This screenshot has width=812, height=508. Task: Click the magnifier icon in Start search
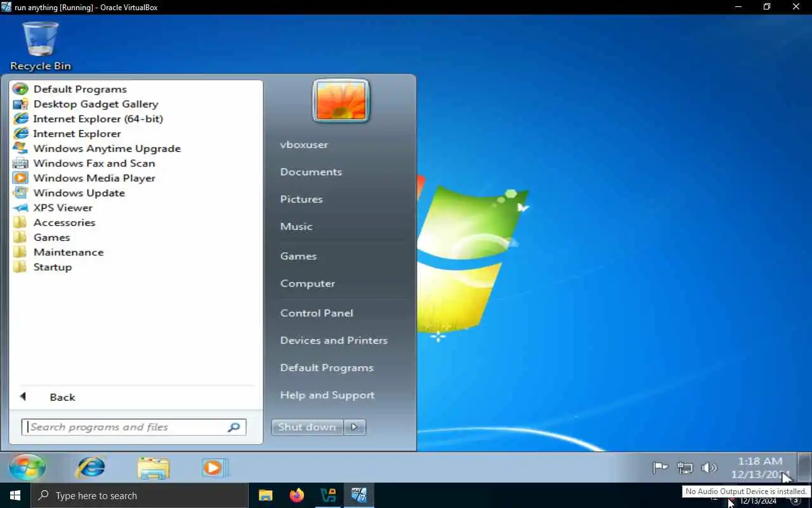233,427
